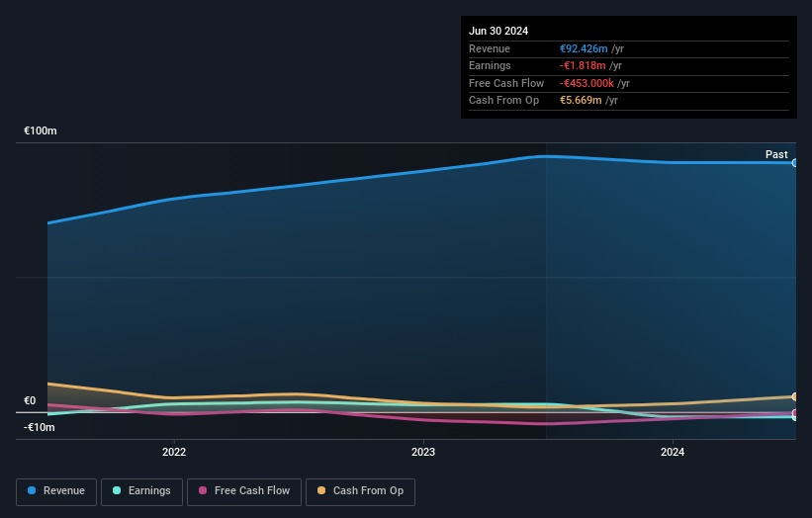The height and width of the screenshot is (518, 812).
Task: Click the Revenue line endpoint marker
Action: coord(795,163)
